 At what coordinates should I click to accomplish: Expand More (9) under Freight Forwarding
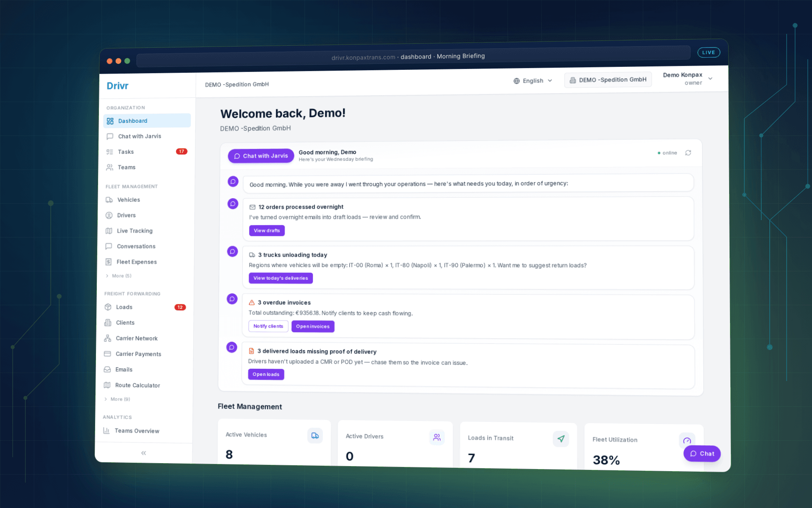[117, 399]
